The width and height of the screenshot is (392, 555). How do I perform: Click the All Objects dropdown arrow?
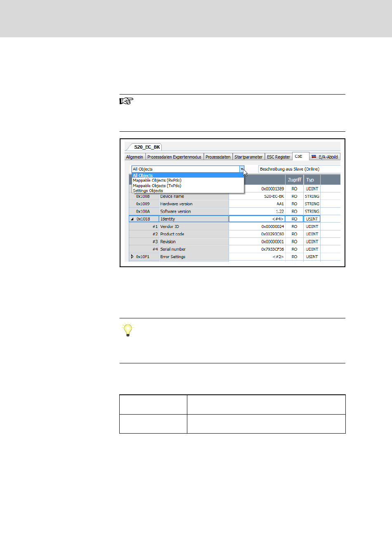(x=242, y=169)
